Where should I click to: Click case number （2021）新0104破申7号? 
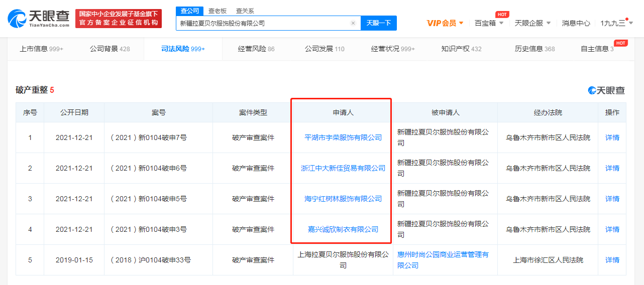point(149,137)
